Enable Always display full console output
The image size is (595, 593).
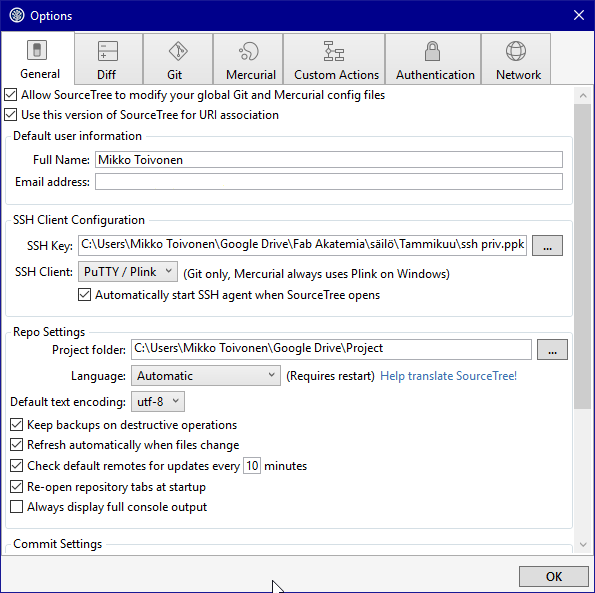point(16,506)
